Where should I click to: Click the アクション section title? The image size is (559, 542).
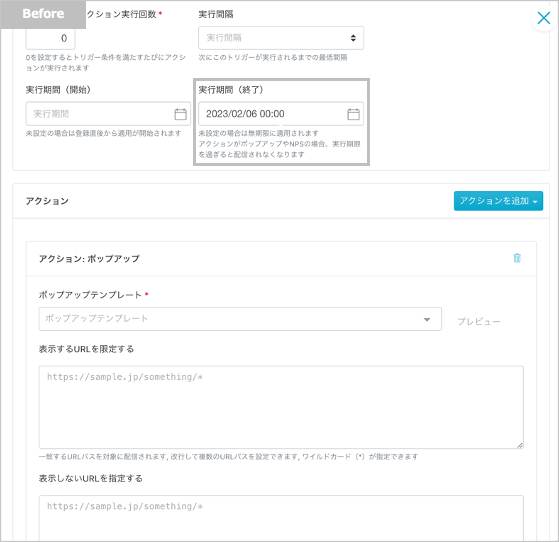click(x=47, y=201)
